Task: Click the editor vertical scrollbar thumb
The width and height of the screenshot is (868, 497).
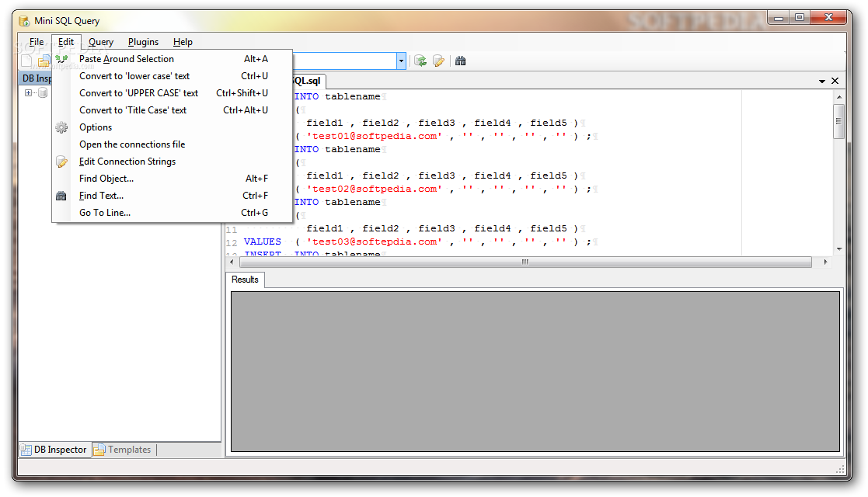Action: click(x=839, y=120)
